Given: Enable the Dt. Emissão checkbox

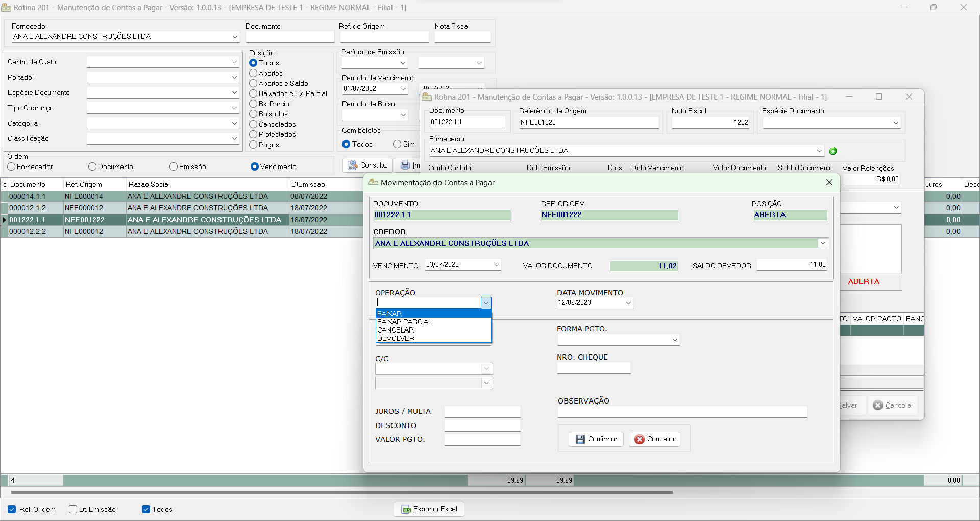Looking at the screenshot, I should point(73,509).
